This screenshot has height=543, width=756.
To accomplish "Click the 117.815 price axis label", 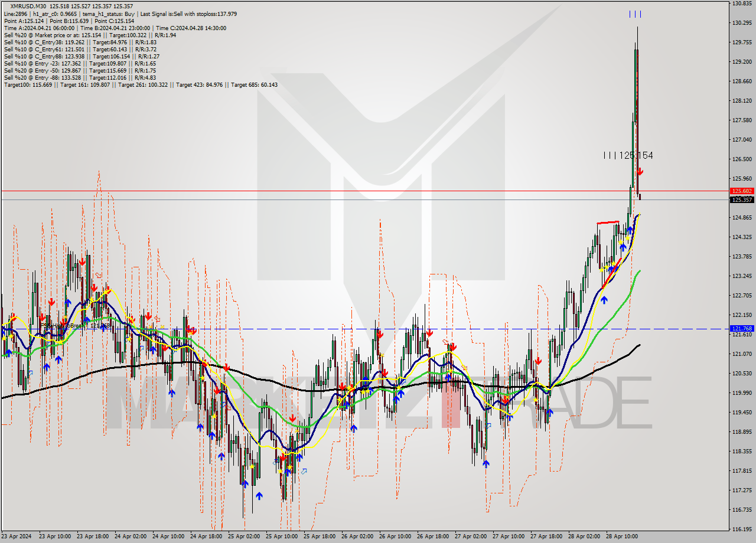I will 742,470.
